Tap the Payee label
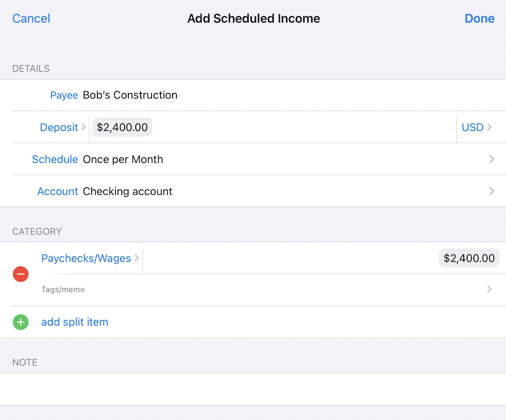Screen dimensions: 506x420 tap(64, 95)
